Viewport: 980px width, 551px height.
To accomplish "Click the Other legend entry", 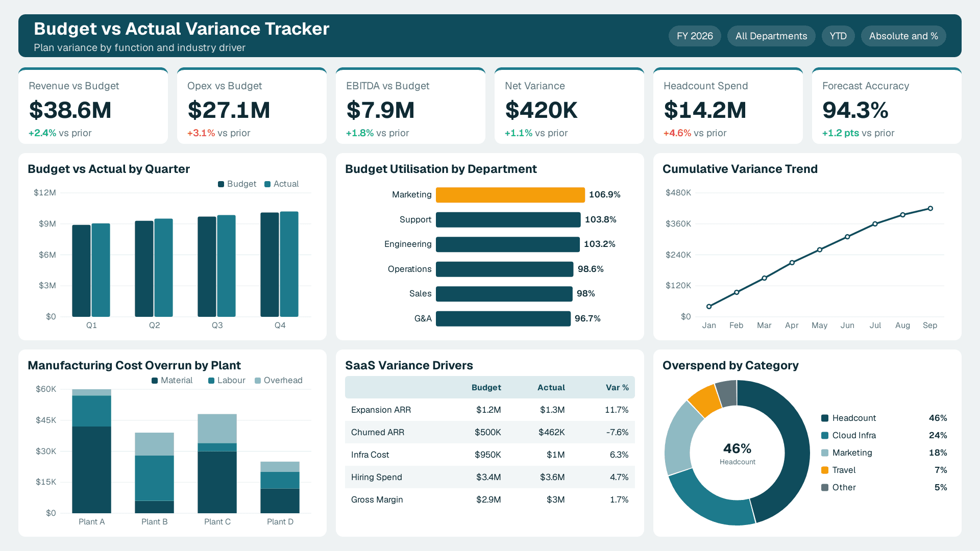I will coord(884,488).
